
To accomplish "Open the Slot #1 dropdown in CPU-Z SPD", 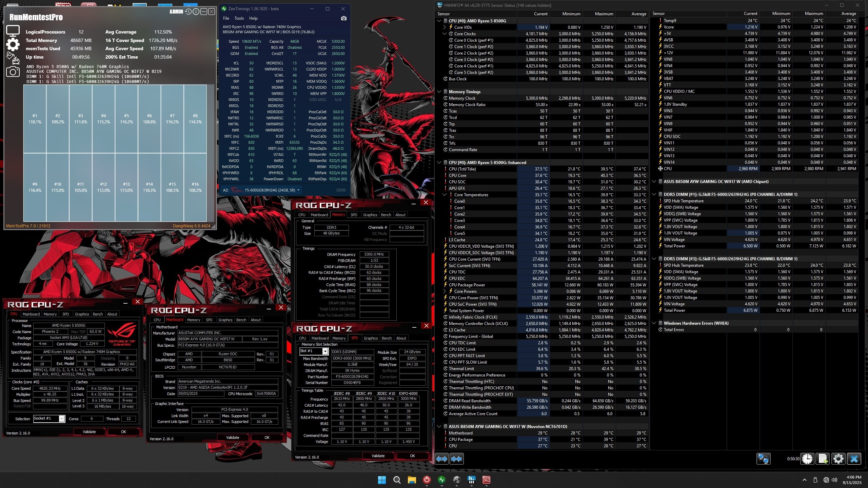I will (325, 351).
